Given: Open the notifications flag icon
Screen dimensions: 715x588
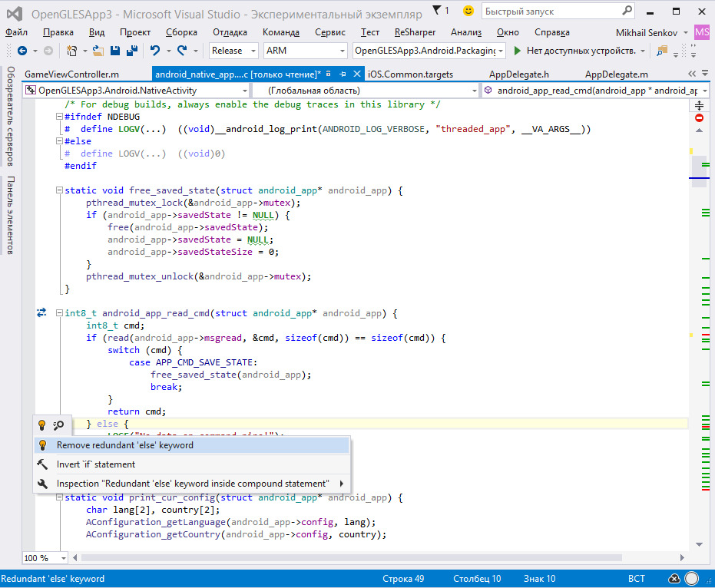Looking at the screenshot, I should tap(436, 11).
